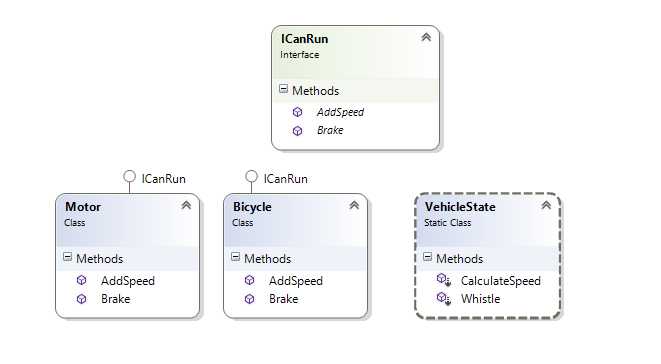This screenshot has height=364, width=661.
Task: Click the Brake method icon in Bicycle
Action: coord(250,299)
